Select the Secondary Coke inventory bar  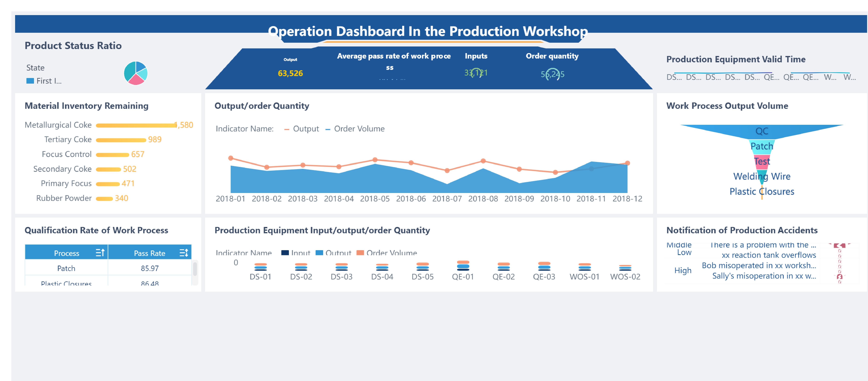[x=108, y=169]
